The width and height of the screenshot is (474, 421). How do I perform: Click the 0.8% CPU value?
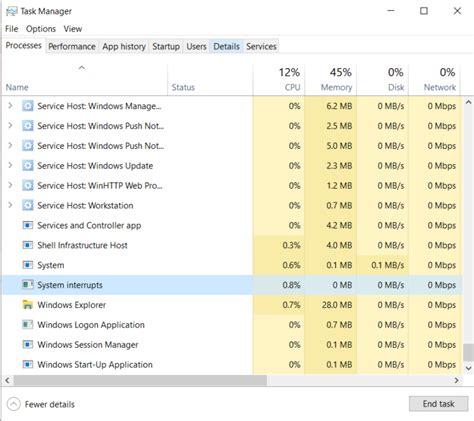[x=291, y=285]
